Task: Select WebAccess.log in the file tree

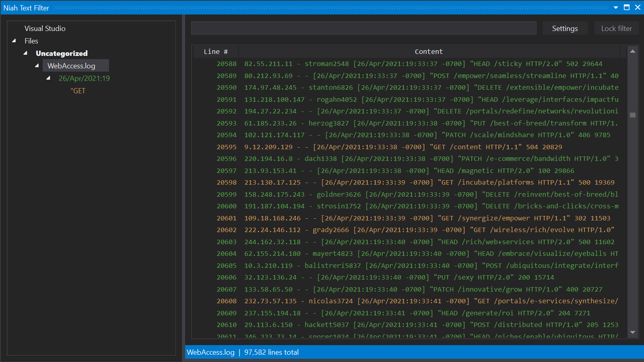Action: click(x=76, y=65)
